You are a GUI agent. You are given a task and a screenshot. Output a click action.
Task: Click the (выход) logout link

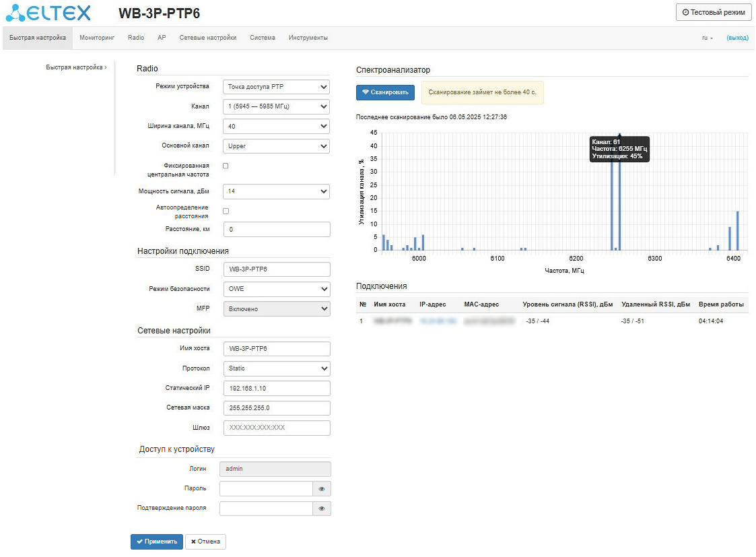click(x=737, y=38)
